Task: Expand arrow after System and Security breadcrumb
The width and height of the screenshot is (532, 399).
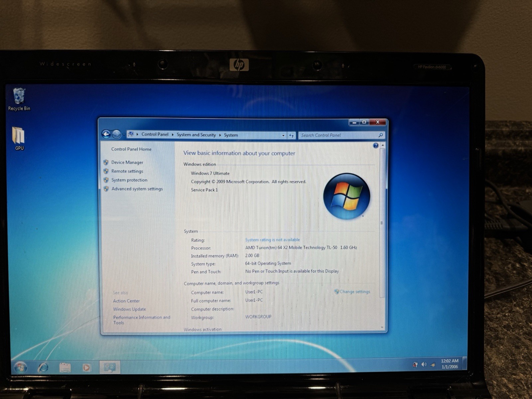Action: click(220, 135)
